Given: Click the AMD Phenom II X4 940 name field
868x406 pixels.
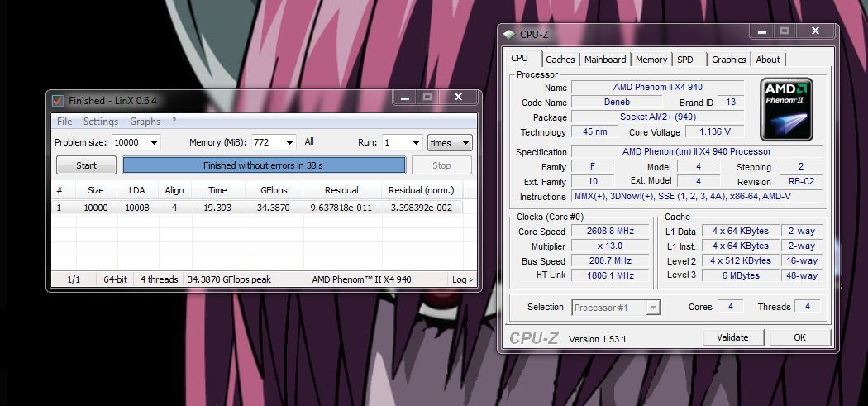Looking at the screenshot, I should click(658, 87).
